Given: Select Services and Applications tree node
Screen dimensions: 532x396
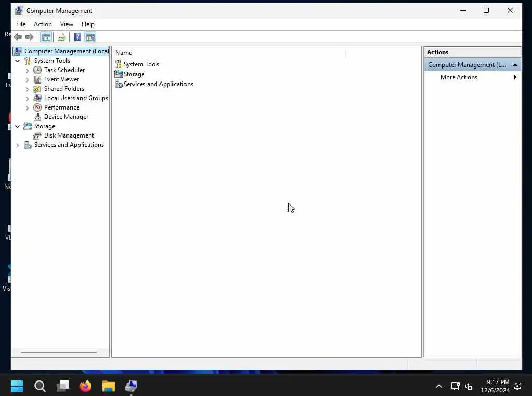Looking at the screenshot, I should coord(69,145).
